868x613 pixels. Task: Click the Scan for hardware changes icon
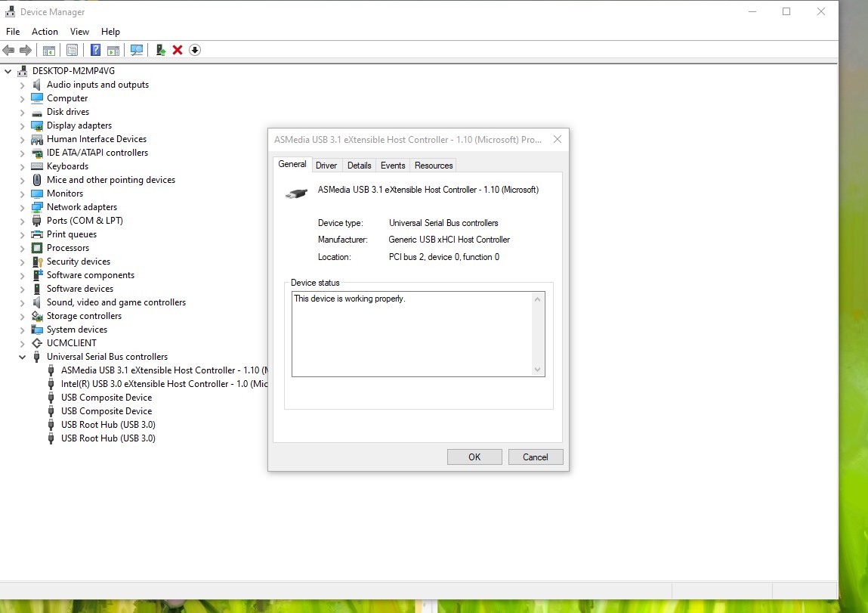click(x=137, y=50)
